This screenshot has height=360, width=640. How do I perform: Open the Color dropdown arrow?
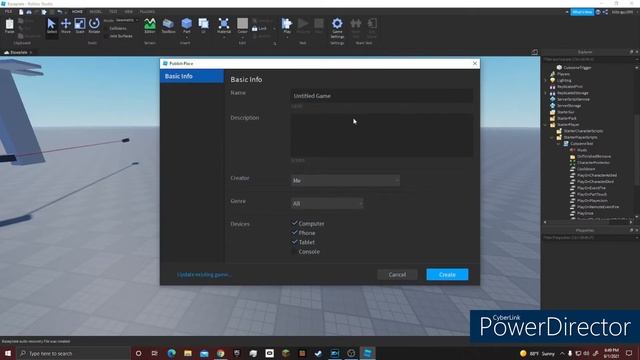coord(242,37)
